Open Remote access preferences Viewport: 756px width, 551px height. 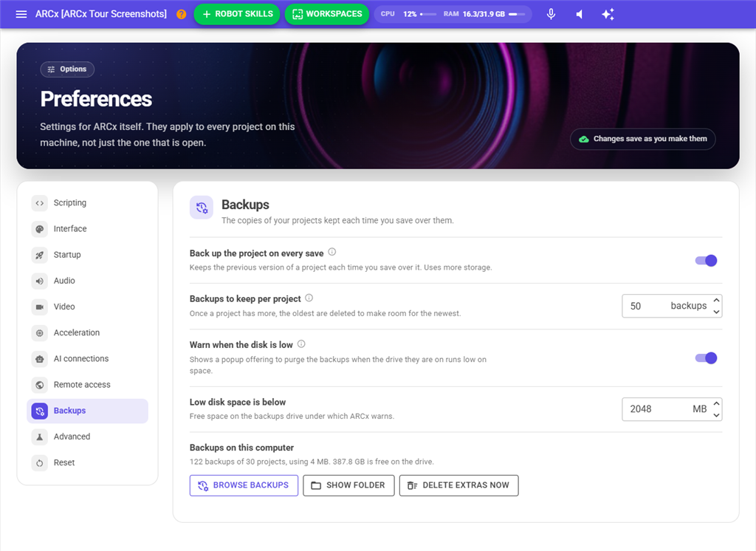(87, 385)
